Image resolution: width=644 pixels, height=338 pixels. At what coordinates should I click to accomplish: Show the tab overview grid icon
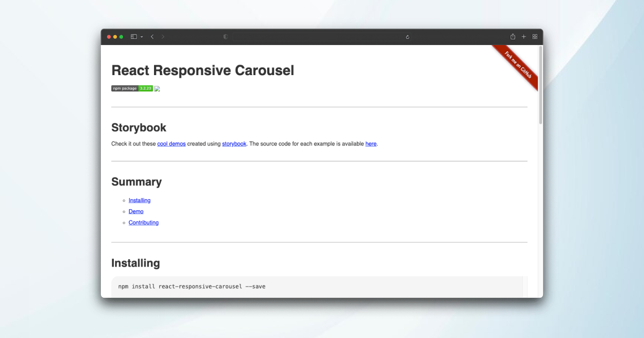coord(535,36)
